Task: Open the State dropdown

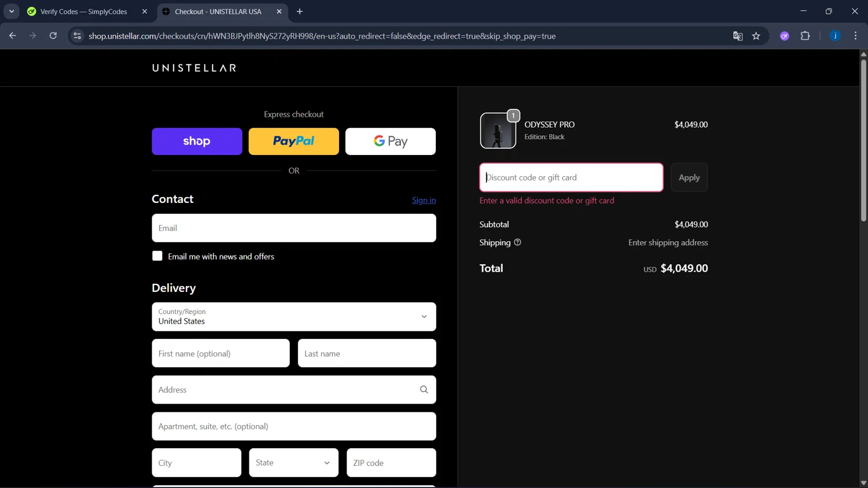Action: pos(294,463)
